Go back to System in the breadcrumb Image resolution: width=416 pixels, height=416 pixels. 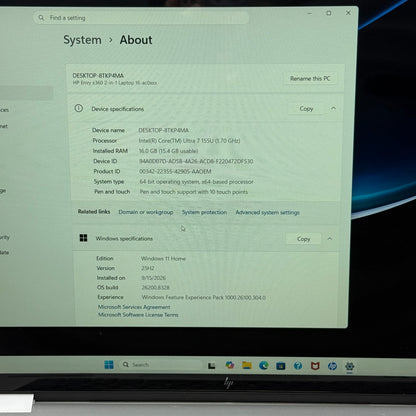click(82, 40)
